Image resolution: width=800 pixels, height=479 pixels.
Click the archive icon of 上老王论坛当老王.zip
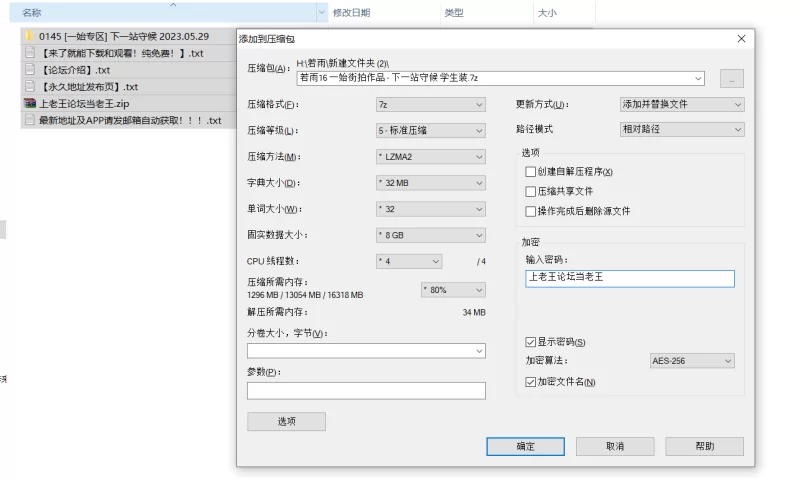pyautogui.click(x=29, y=104)
